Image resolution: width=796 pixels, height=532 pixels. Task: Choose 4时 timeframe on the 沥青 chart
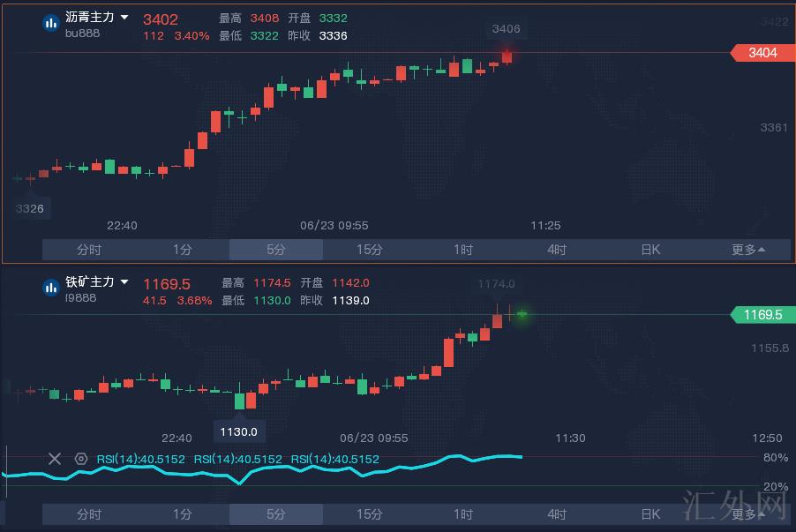click(557, 250)
